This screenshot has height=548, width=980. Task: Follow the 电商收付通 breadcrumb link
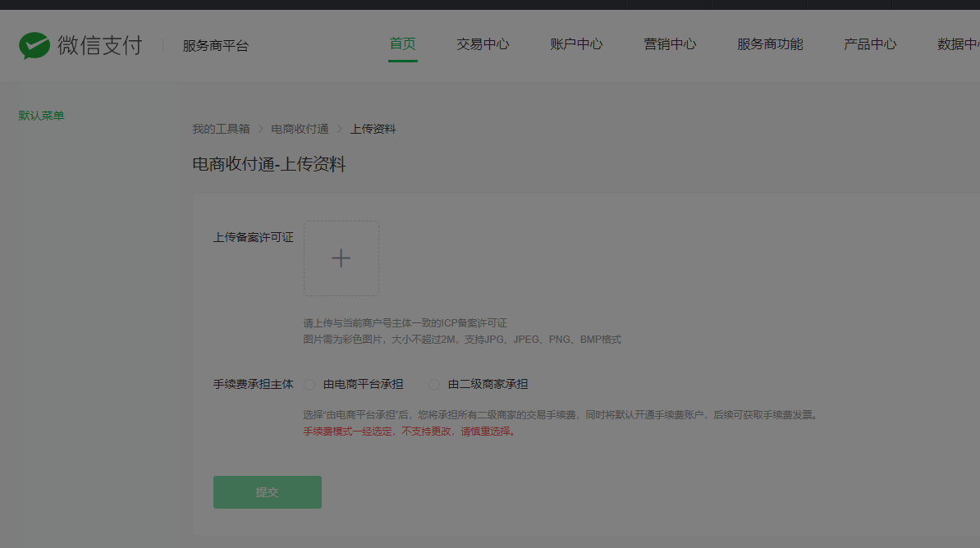pos(300,129)
